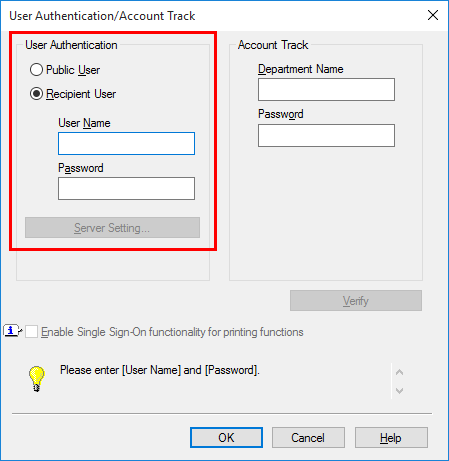The height and width of the screenshot is (461, 449).
Task: Click the Department Name input field
Action: pos(326,89)
